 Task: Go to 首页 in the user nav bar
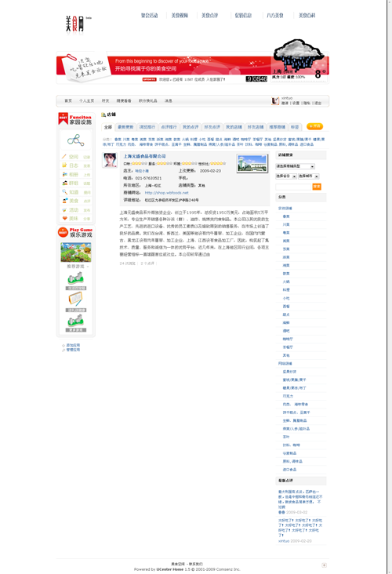[x=68, y=100]
